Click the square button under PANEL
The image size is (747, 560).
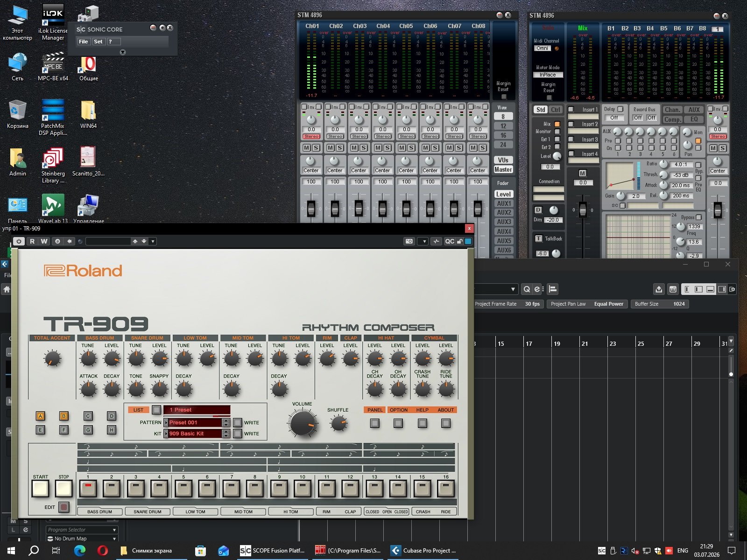[375, 423]
